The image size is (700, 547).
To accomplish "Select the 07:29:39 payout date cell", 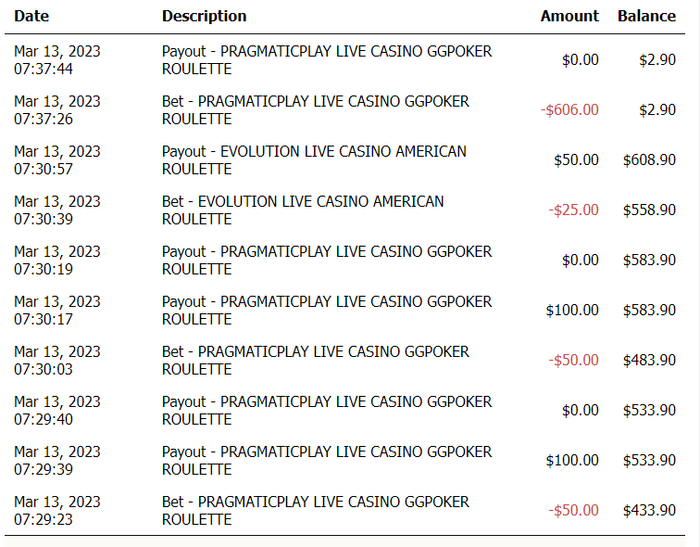I will click(57, 460).
